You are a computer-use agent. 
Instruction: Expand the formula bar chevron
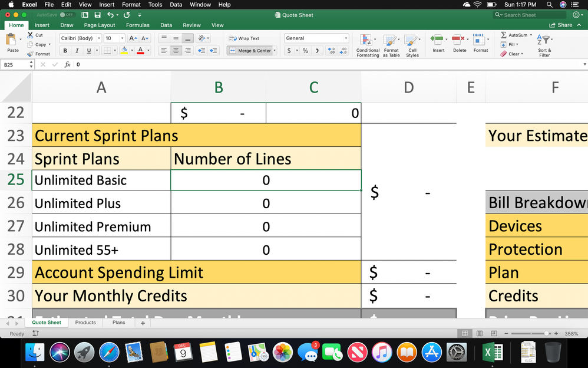tap(584, 64)
